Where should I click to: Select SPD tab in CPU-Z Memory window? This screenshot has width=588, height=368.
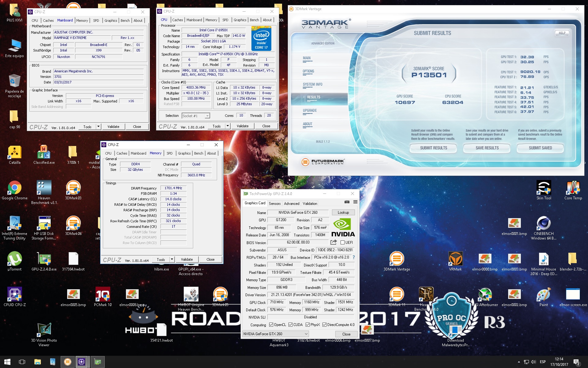pyautogui.click(x=170, y=153)
